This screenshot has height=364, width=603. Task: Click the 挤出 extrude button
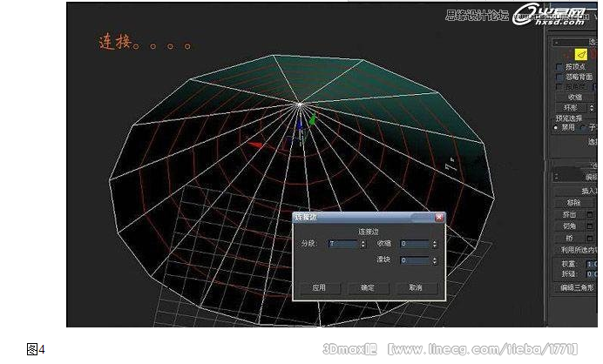point(570,214)
